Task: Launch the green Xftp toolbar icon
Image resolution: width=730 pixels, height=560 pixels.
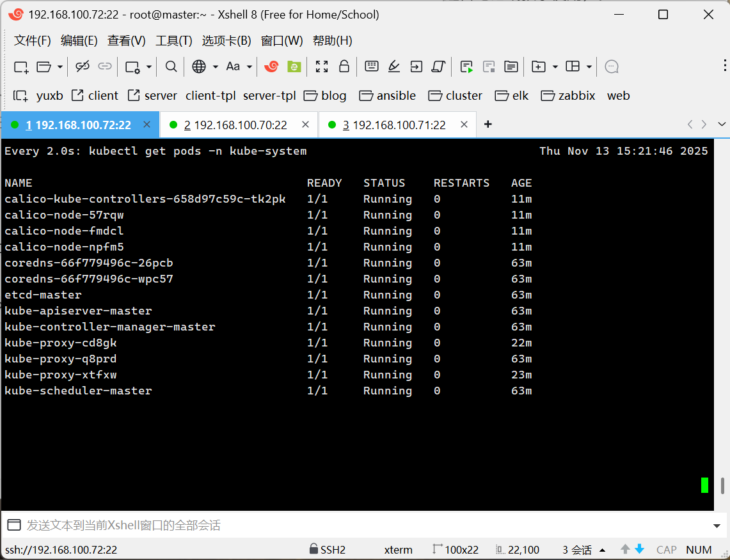Action: 294,66
